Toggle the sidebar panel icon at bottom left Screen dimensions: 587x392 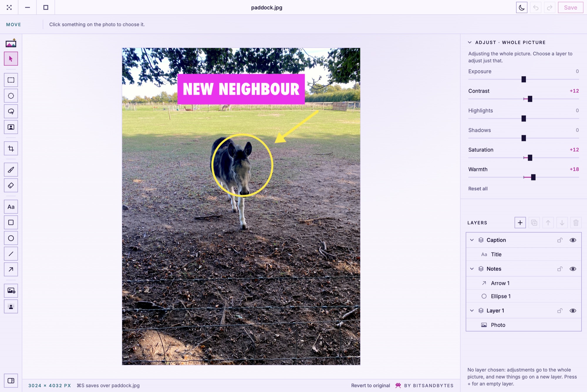[x=11, y=381]
